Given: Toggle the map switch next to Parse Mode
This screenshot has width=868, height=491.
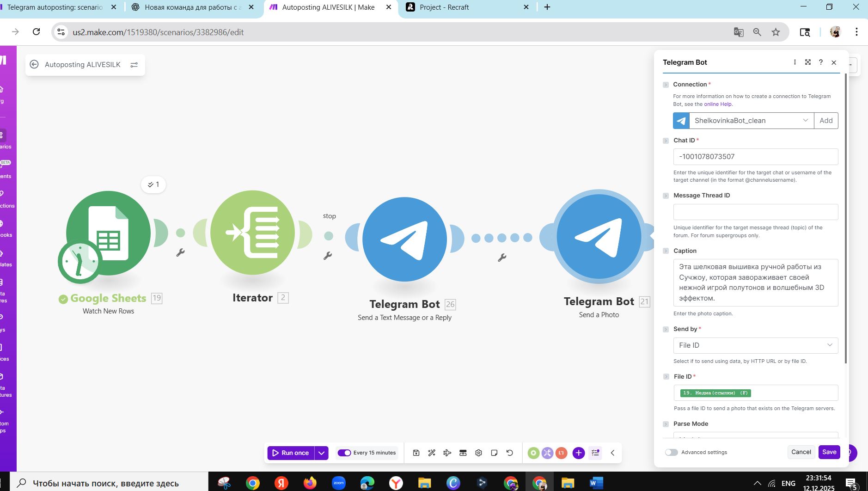Looking at the screenshot, I should point(666,424).
